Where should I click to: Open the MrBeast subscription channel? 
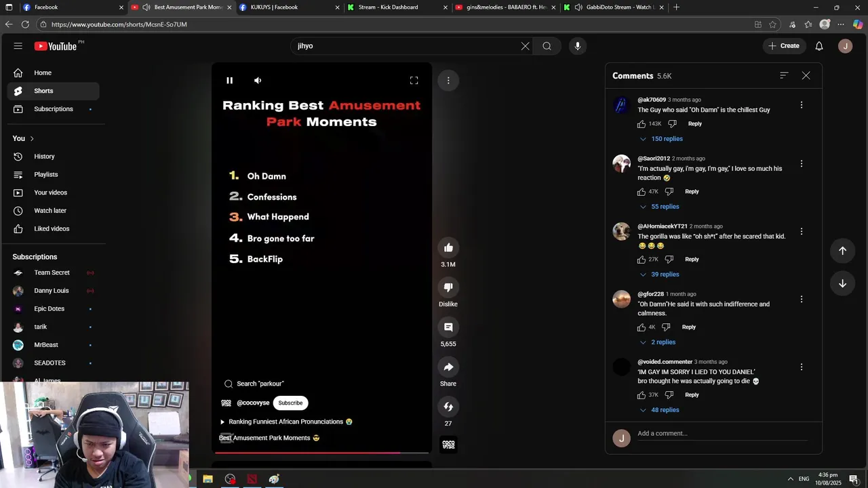tap(54, 345)
